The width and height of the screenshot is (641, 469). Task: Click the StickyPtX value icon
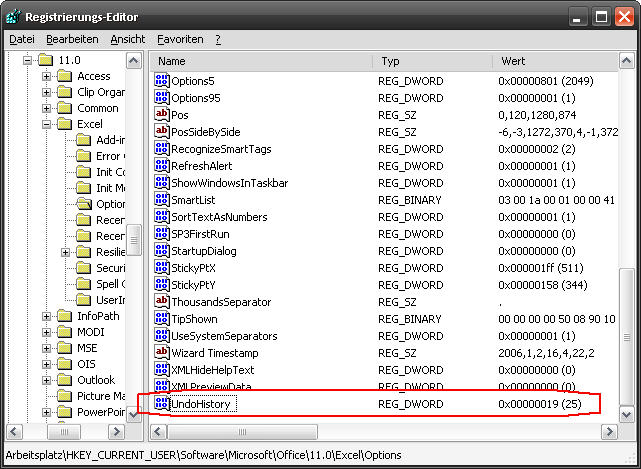click(162, 268)
